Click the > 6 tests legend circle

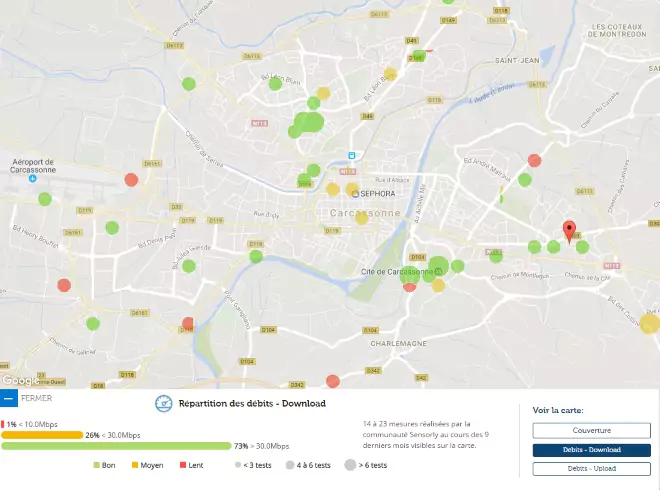click(x=350, y=465)
